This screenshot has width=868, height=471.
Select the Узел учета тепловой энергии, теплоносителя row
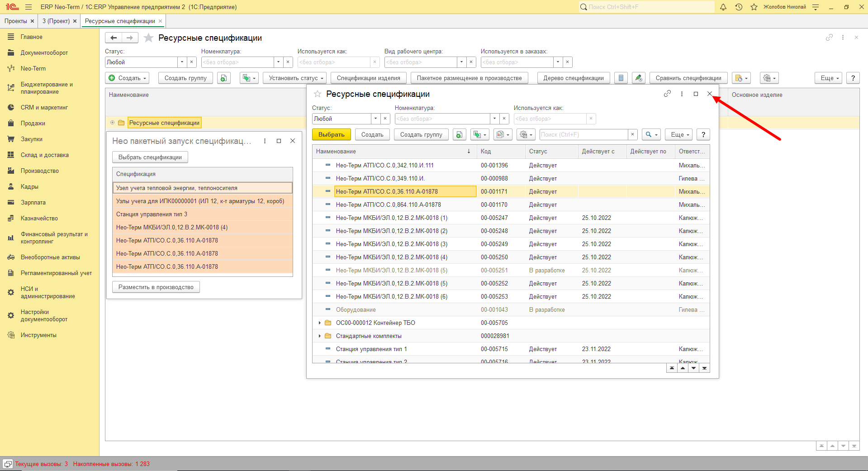click(203, 188)
